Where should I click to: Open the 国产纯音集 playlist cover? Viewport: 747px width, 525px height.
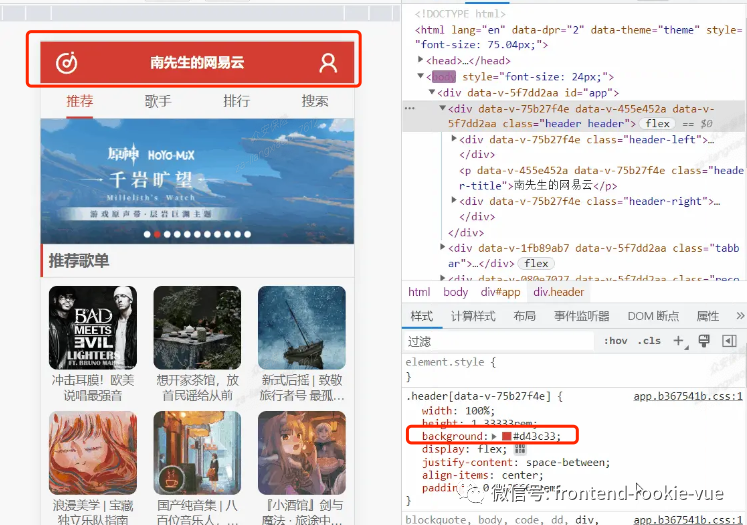pyautogui.click(x=197, y=453)
